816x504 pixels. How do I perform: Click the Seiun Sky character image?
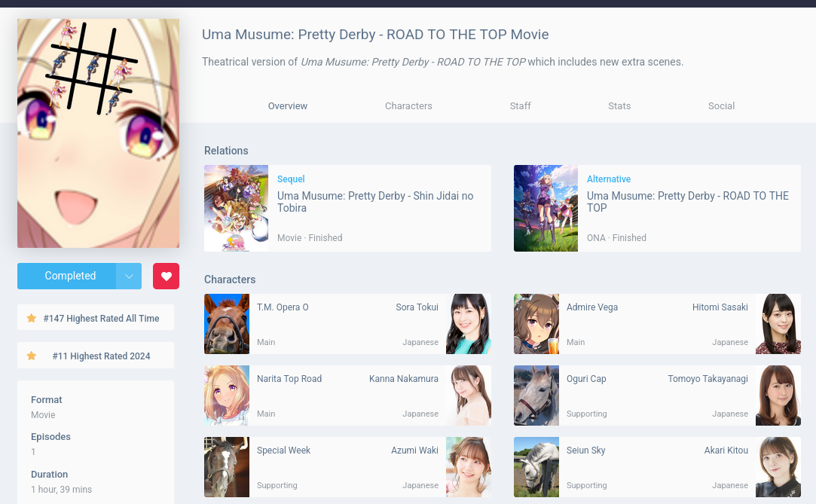click(536, 467)
